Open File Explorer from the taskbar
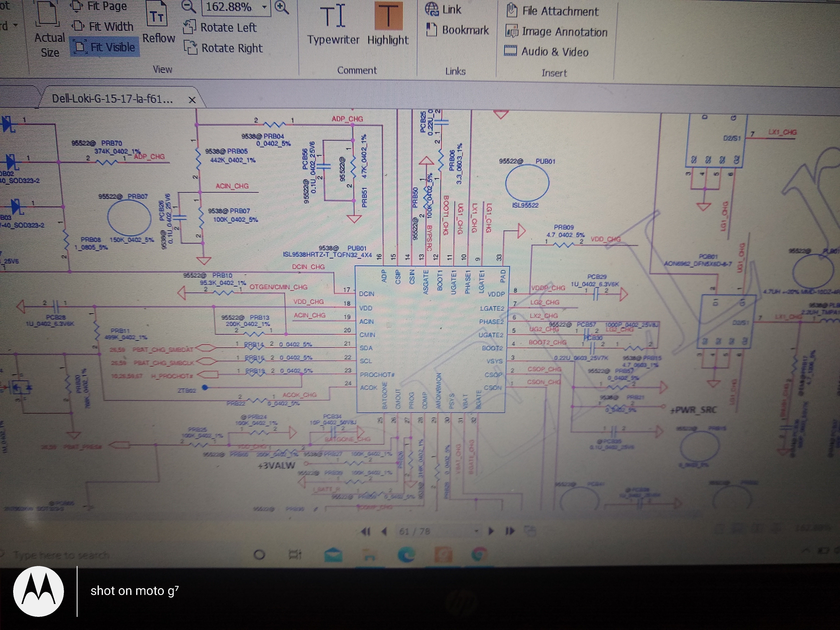Image resolution: width=840 pixels, height=630 pixels. point(370,555)
